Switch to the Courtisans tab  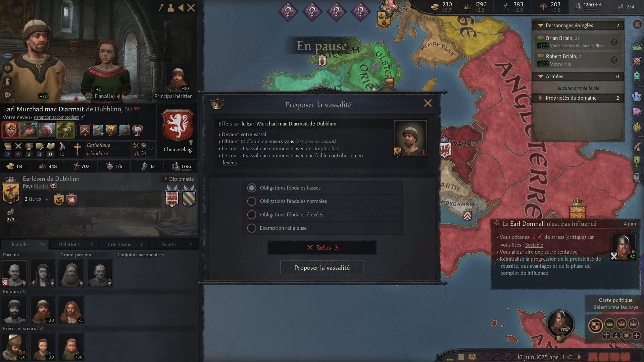(x=125, y=245)
